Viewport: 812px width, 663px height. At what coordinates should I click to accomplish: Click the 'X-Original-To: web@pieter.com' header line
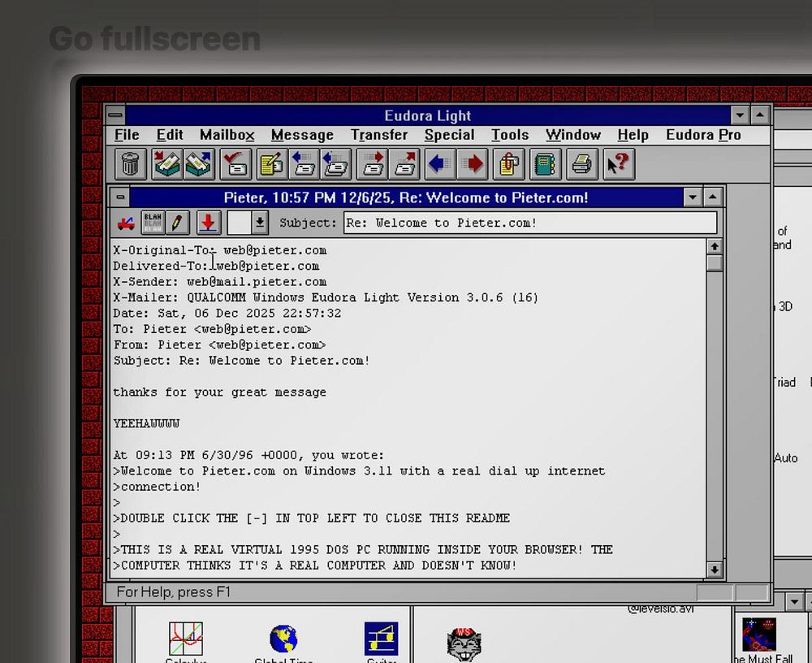220,250
